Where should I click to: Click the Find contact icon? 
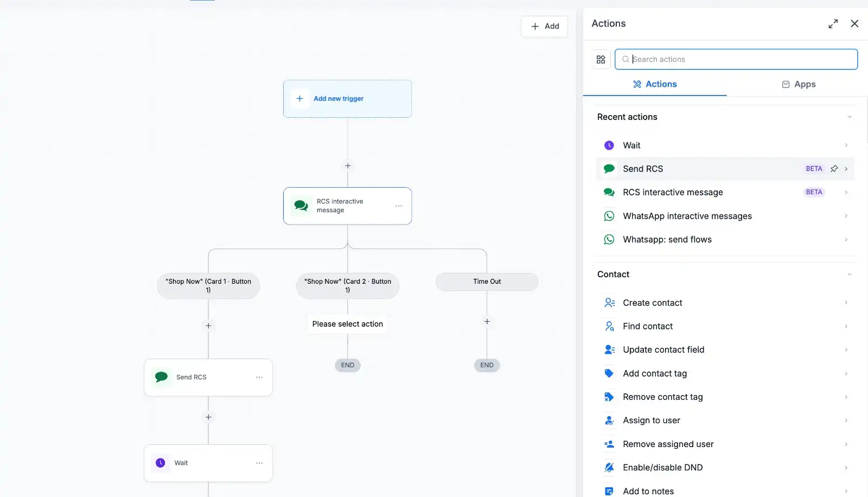pyautogui.click(x=609, y=326)
